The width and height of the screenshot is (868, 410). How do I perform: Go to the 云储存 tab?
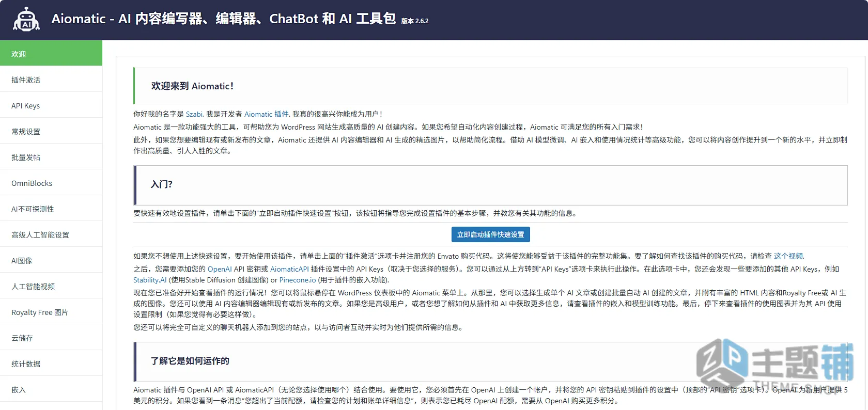click(x=51, y=338)
